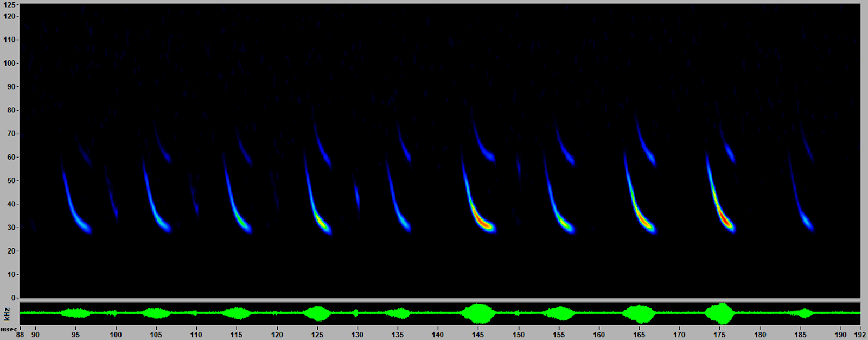Click the 185 msec time axis label
Screen dimensions: 868x340
(x=800, y=335)
